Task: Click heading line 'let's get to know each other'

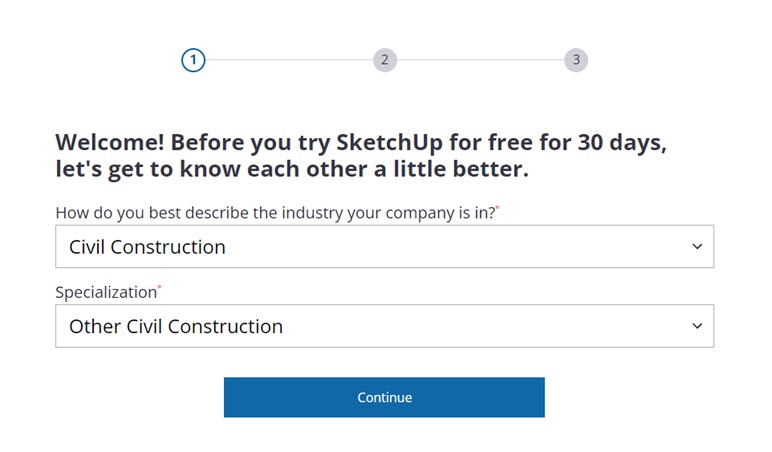Action: pyautogui.click(x=291, y=169)
